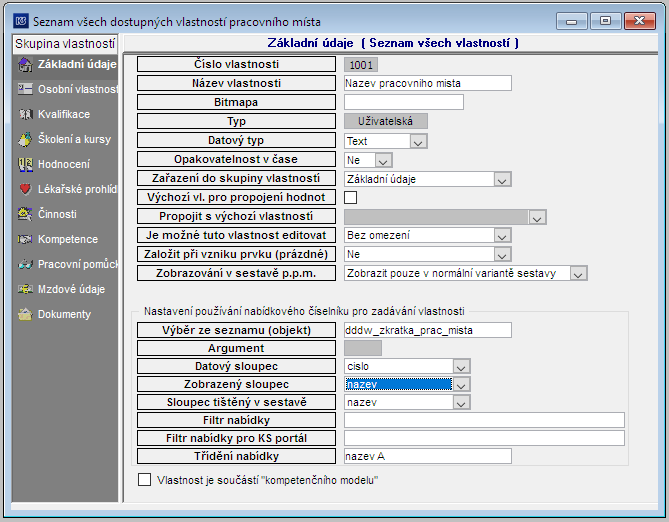Click the Skupina vlastností header
Image resolution: width=669 pixels, height=522 pixels.
tap(65, 44)
